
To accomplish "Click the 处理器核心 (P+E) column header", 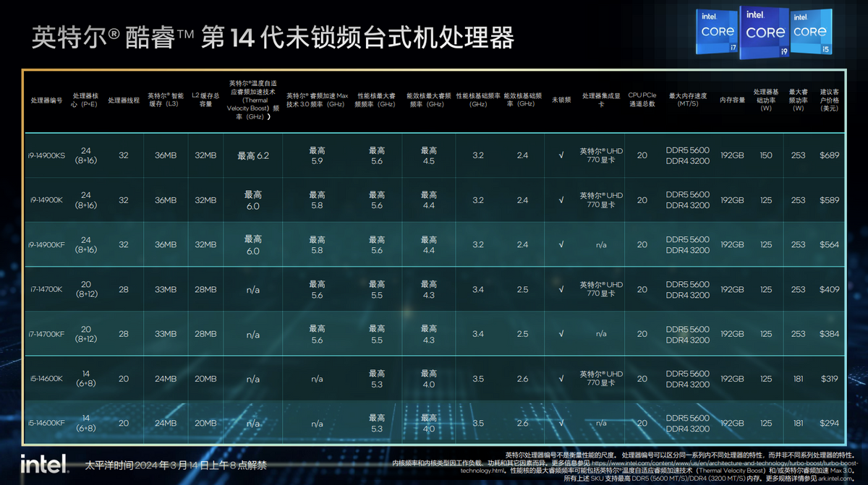I will coord(85,100).
